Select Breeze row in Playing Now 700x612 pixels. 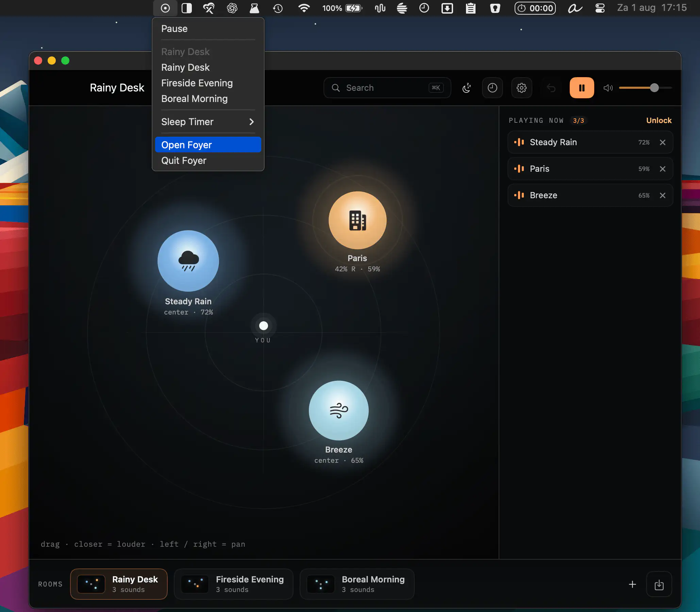pos(590,195)
